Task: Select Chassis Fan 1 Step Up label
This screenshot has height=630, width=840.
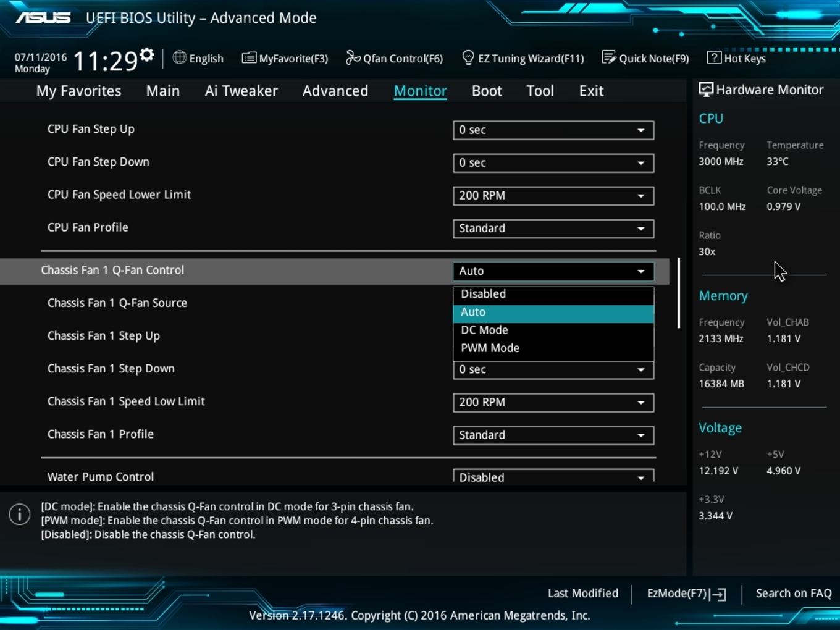Action: 104,336
